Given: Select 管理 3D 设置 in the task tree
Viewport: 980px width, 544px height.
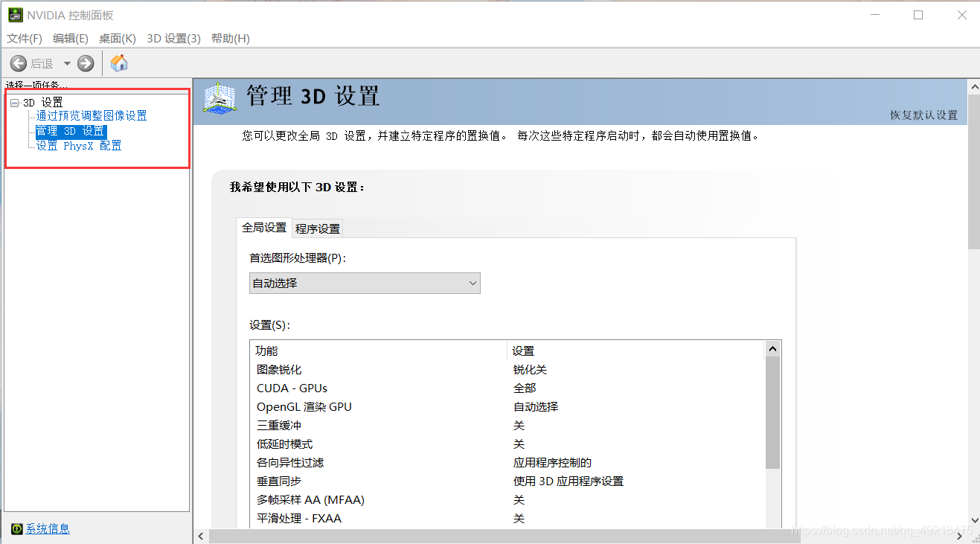Looking at the screenshot, I should 71,131.
